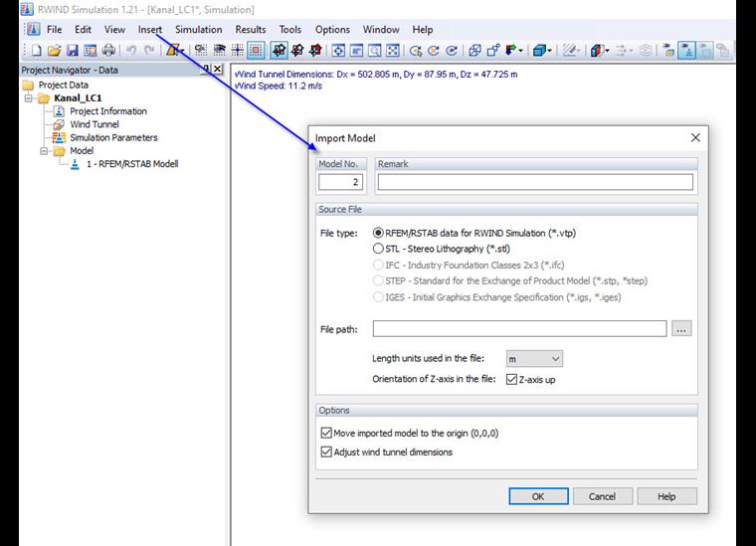Click the New document toolbar icon
The image size is (756, 546).
(x=36, y=50)
